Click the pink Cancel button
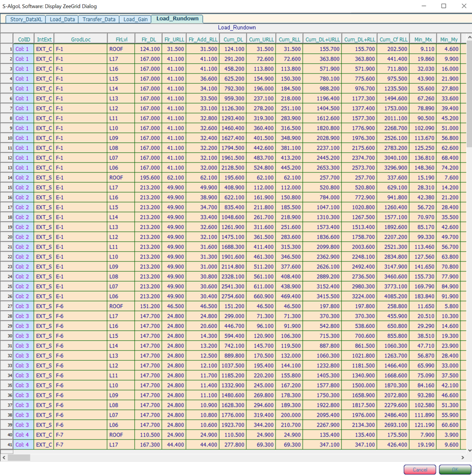The height and width of the screenshot is (476, 472). [x=420, y=470]
